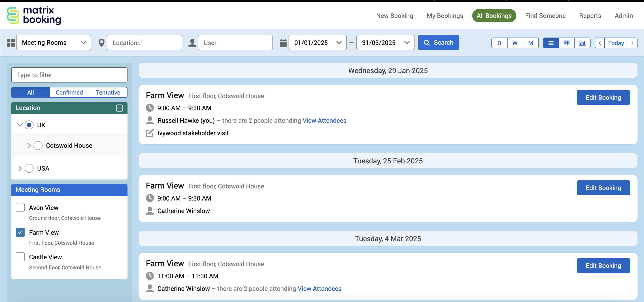Expand the USA location tree node
Viewport: 644px width, 302px height.
click(x=20, y=168)
